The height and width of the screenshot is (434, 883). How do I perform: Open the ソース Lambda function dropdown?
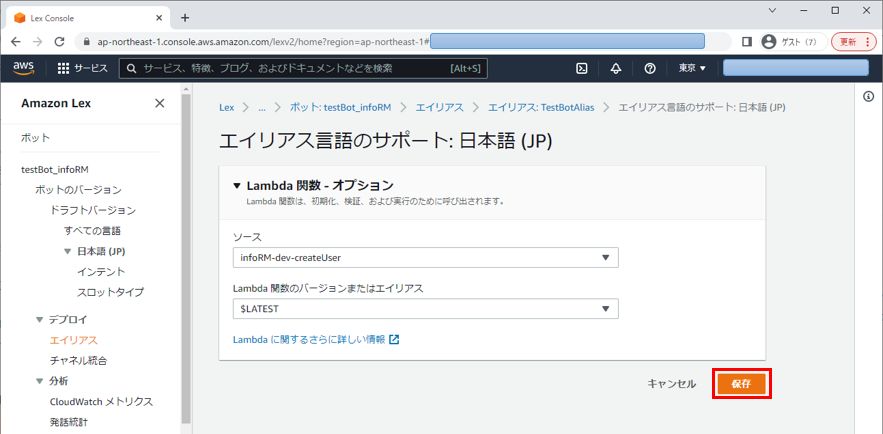coord(425,257)
